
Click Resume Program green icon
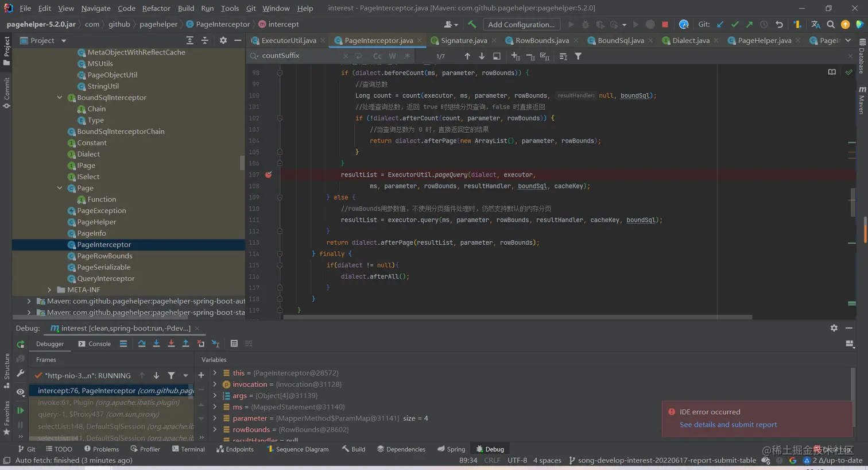tap(20, 410)
